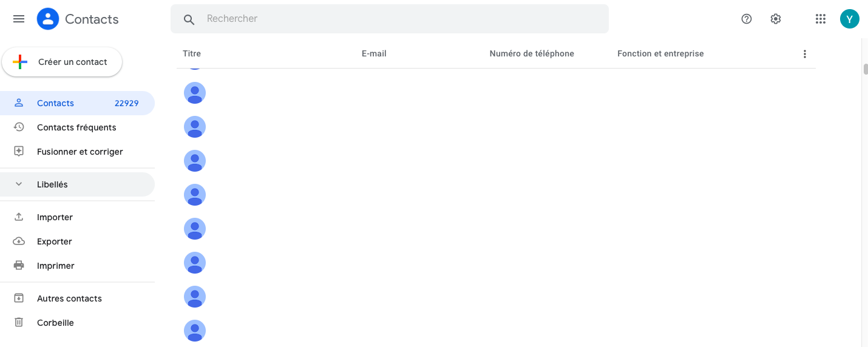Open the help question mark icon
The width and height of the screenshot is (868, 347).
pyautogui.click(x=747, y=19)
